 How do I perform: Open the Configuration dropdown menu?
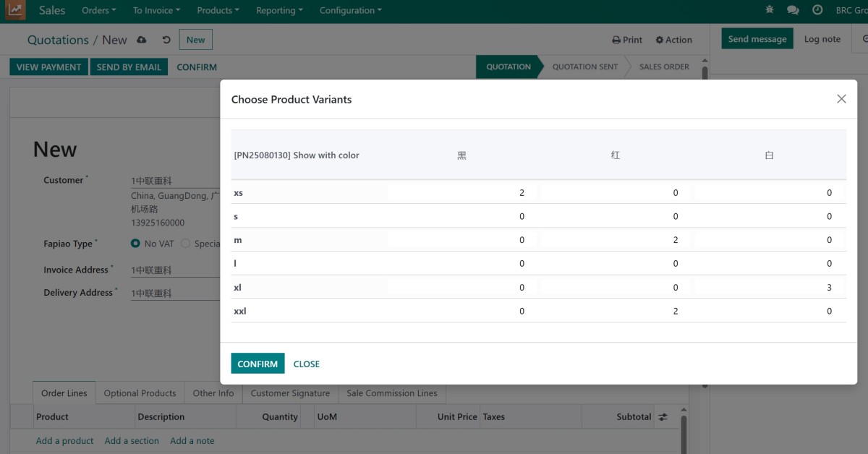[x=350, y=10]
